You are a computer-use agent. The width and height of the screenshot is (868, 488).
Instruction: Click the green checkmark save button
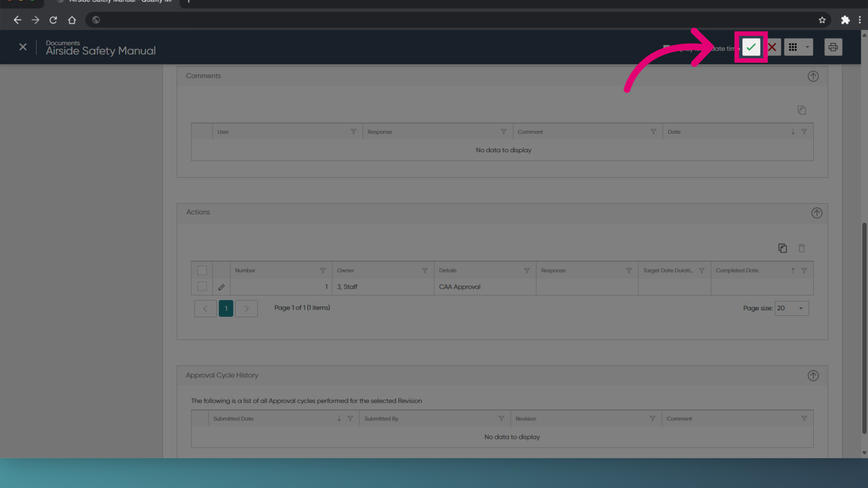point(751,47)
